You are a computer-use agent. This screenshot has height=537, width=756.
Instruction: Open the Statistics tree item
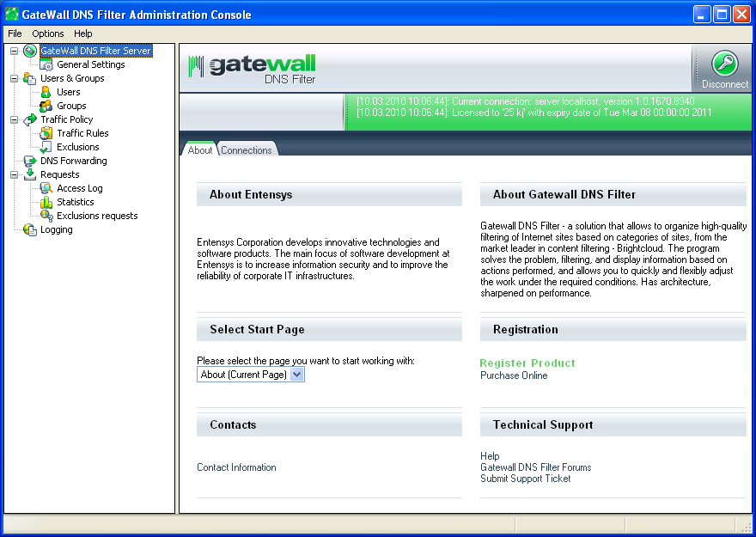(76, 202)
